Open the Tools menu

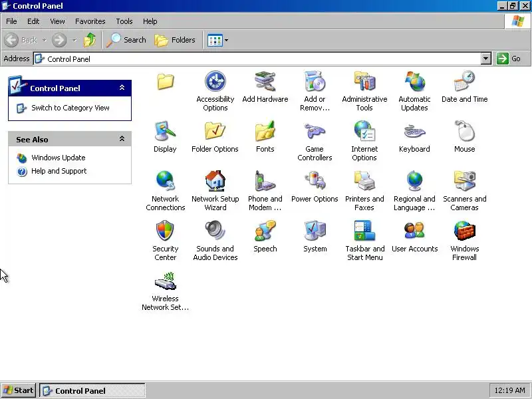point(124,21)
